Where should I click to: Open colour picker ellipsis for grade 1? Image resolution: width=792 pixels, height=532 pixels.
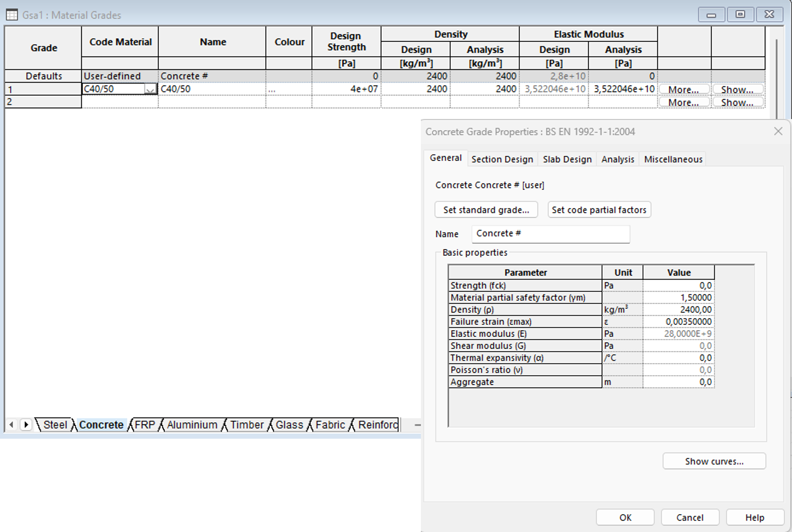point(272,90)
